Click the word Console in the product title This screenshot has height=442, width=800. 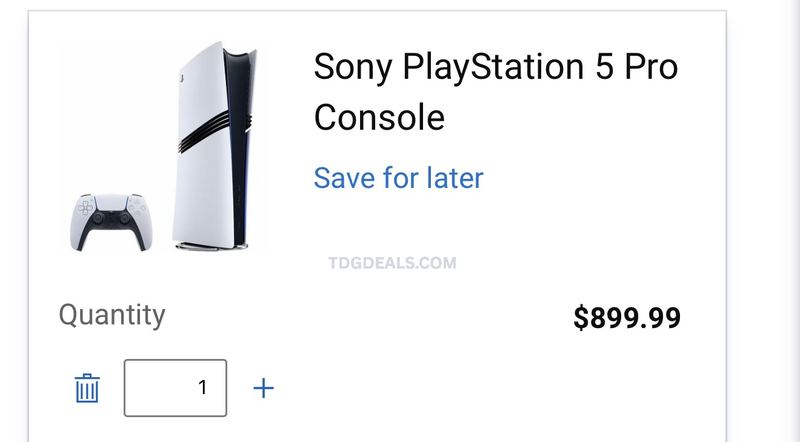pos(379,117)
